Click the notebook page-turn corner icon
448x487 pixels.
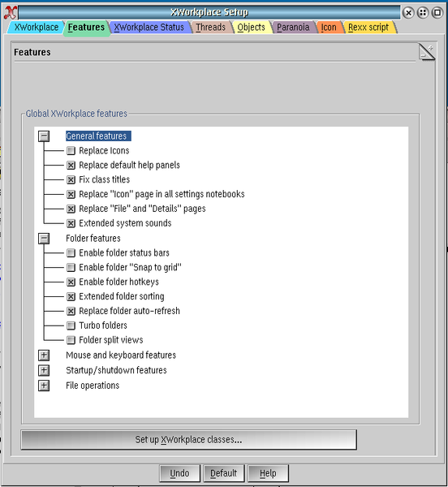point(427,52)
